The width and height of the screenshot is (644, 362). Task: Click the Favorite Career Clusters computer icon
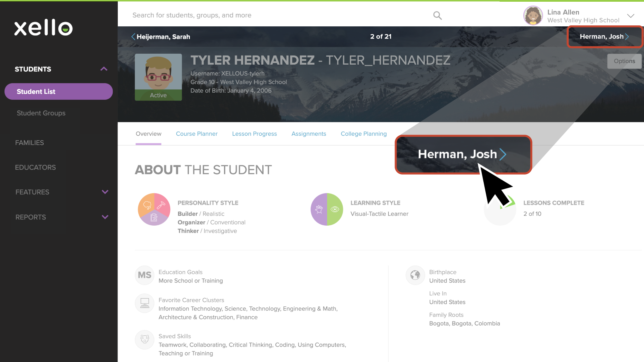(145, 303)
